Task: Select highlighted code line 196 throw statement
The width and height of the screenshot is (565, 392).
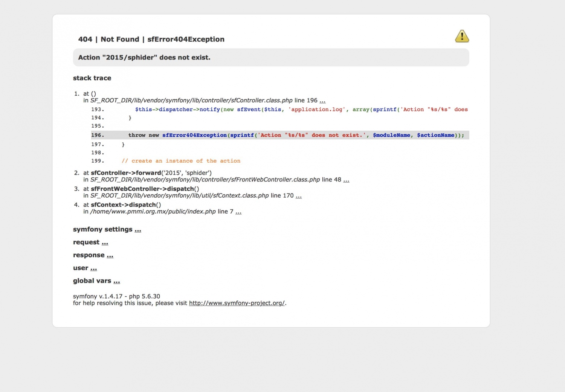Action: pos(280,135)
